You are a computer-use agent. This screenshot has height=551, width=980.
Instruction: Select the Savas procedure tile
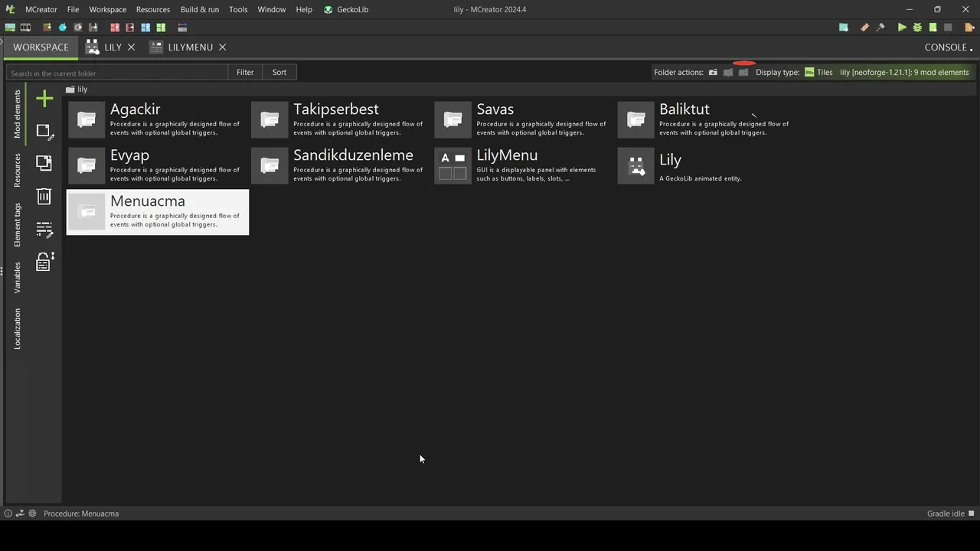(x=524, y=120)
